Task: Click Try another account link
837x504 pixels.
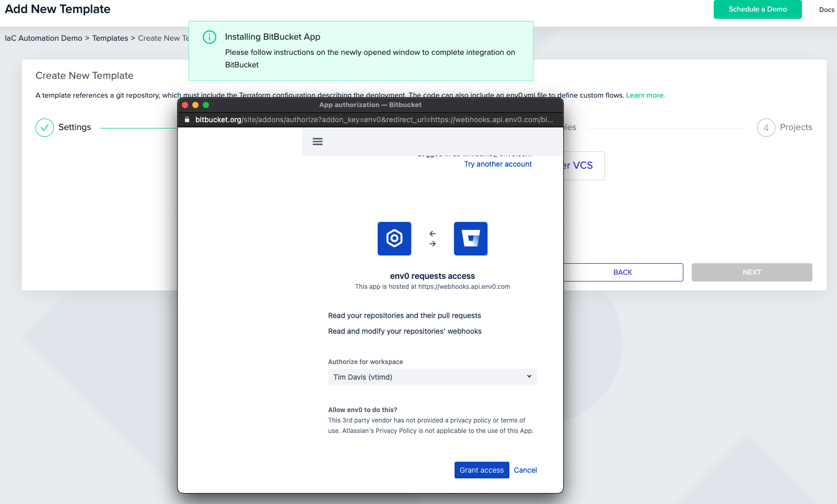Action: tap(498, 164)
